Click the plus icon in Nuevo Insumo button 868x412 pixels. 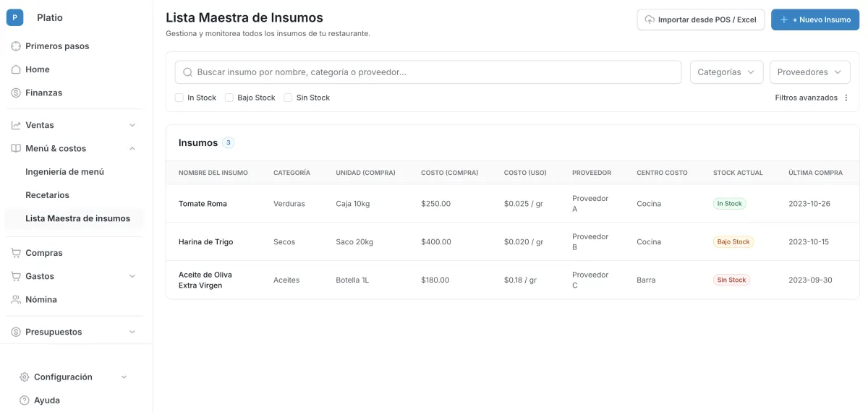784,20
